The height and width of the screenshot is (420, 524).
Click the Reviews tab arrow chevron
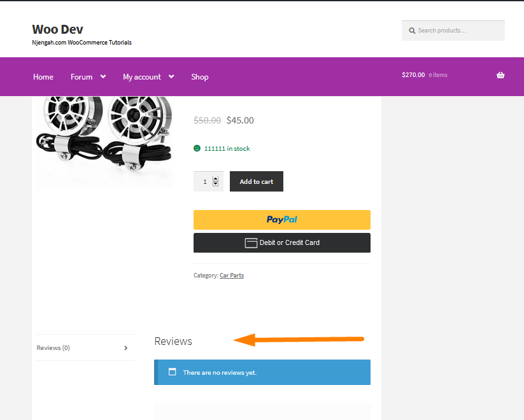[x=125, y=348]
